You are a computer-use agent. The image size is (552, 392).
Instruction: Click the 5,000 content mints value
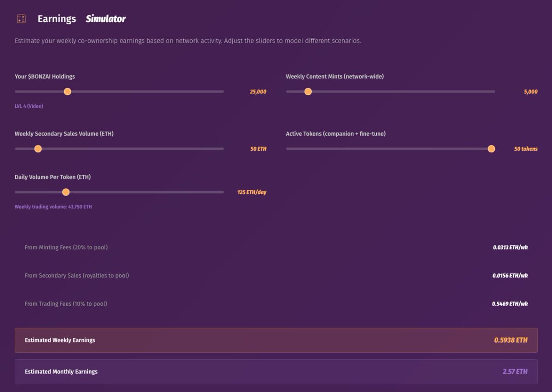point(530,92)
